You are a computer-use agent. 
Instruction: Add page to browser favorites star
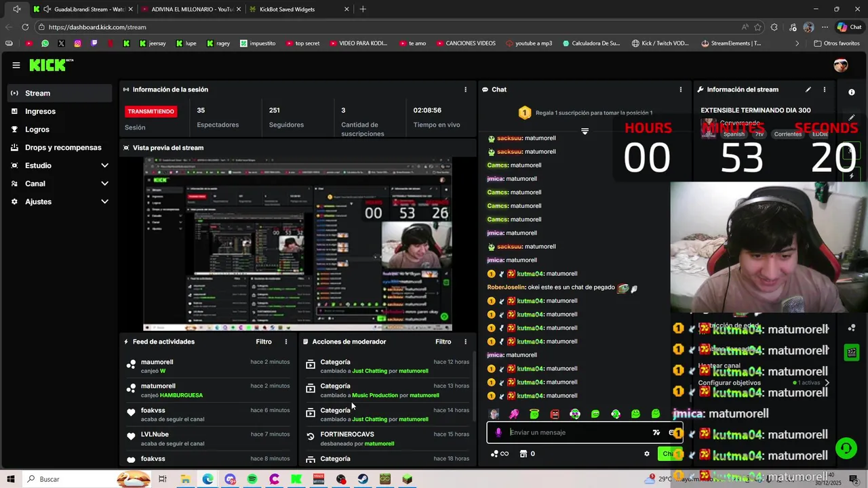(x=757, y=27)
